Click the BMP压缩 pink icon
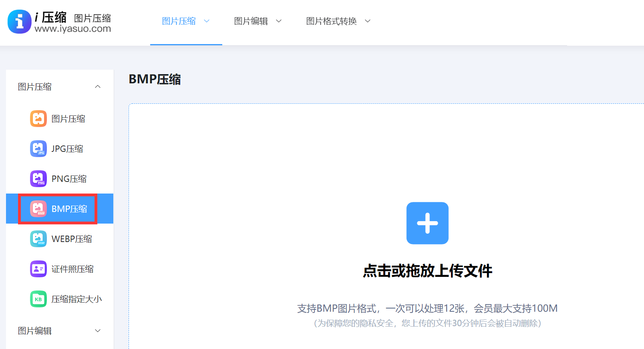This screenshot has height=349, width=644. pyautogui.click(x=38, y=209)
